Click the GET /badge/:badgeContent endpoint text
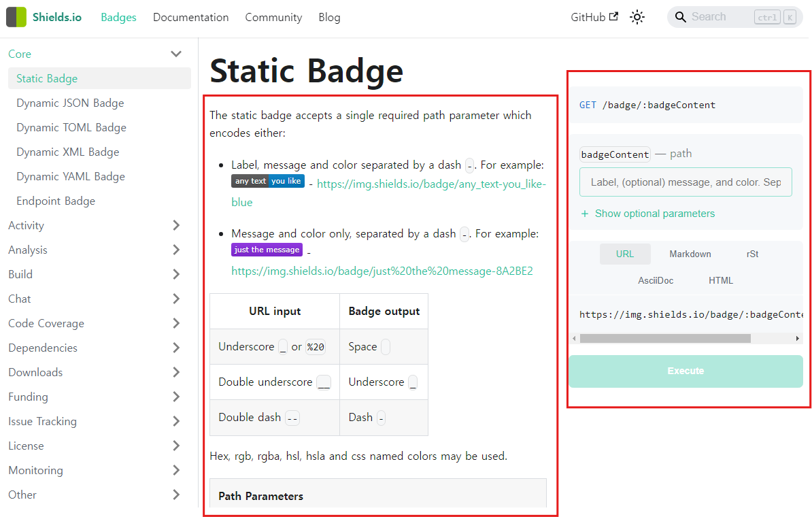812x517 pixels. 647,105
